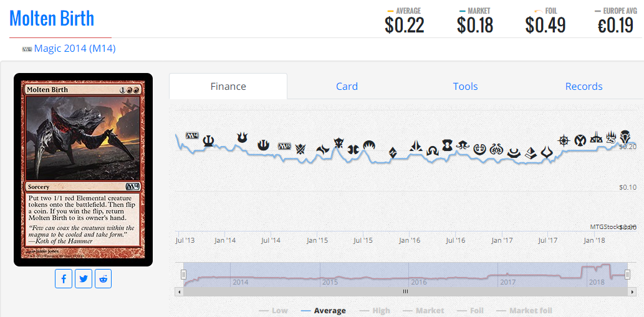Click the Battle for Zendikar diamond symbol
644x317 pixels.
(x=393, y=152)
